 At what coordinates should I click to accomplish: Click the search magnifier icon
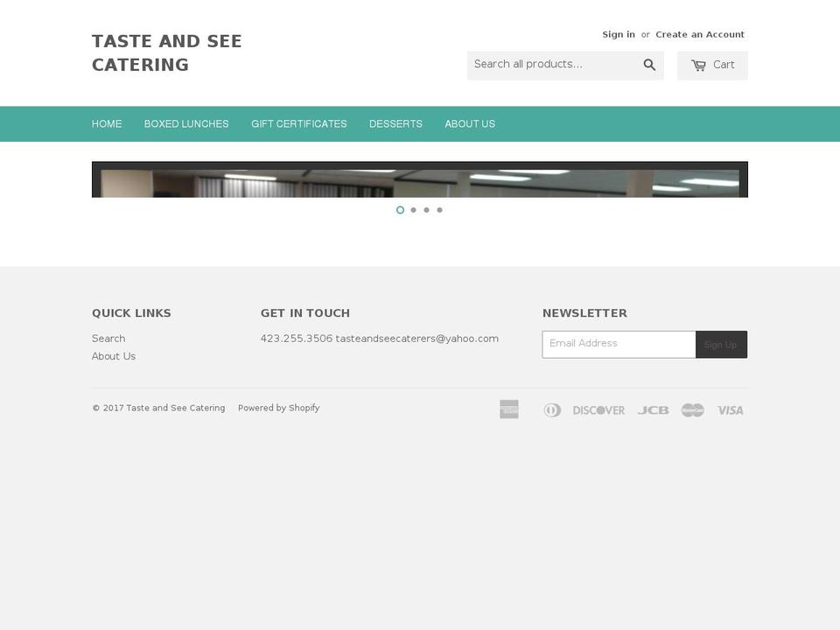point(649,66)
